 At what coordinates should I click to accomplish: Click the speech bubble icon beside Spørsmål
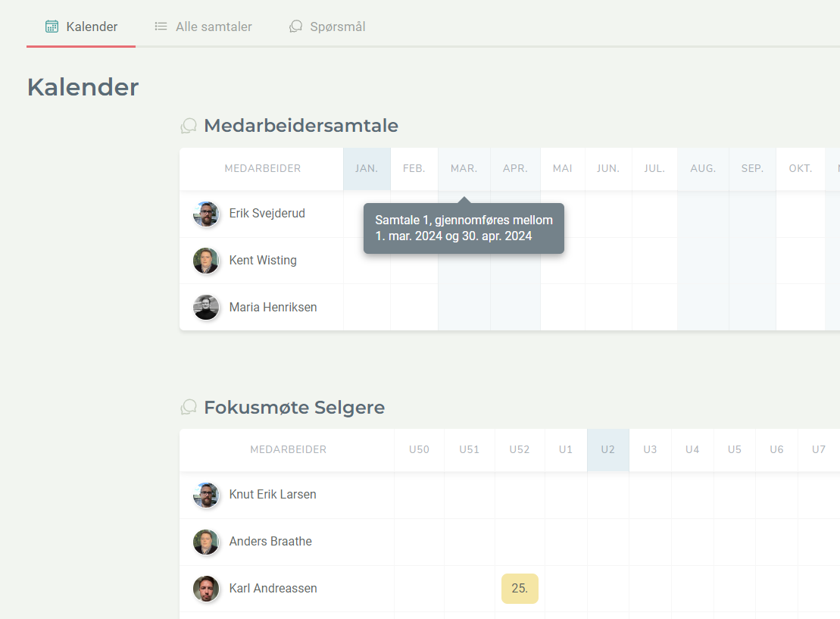pyautogui.click(x=295, y=27)
